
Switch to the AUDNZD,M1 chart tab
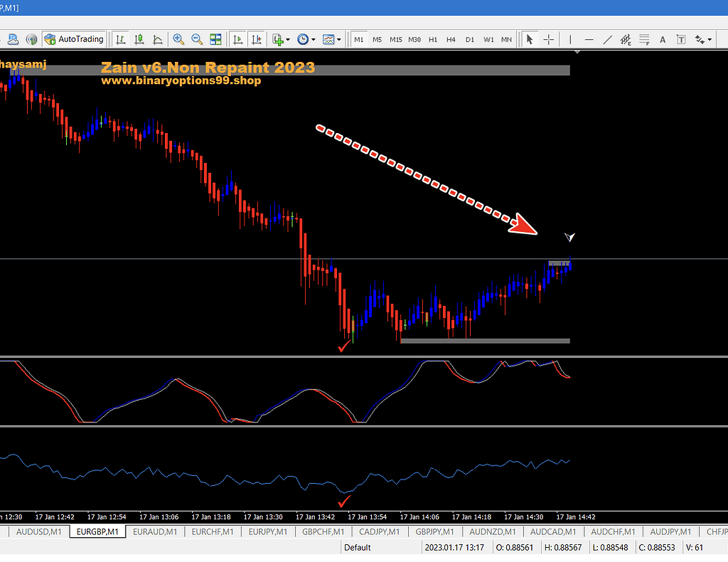(492, 532)
